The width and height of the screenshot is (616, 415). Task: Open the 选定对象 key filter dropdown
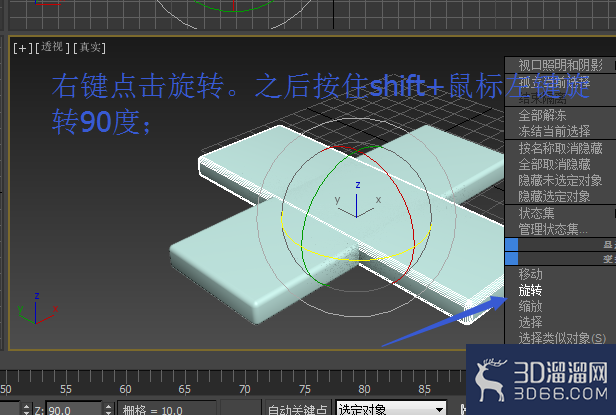coord(391,409)
